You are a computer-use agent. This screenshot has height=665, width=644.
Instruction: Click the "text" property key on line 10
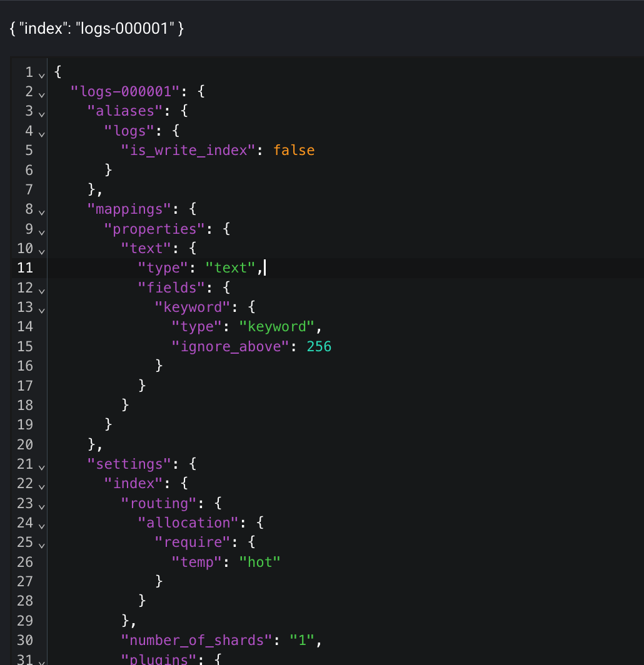[x=146, y=248]
